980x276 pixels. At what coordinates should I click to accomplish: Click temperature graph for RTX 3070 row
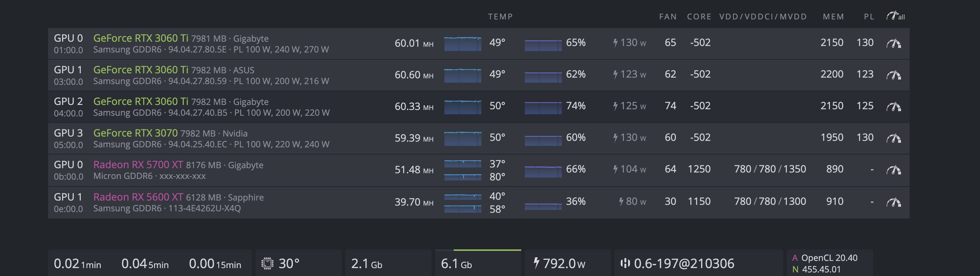click(x=463, y=138)
